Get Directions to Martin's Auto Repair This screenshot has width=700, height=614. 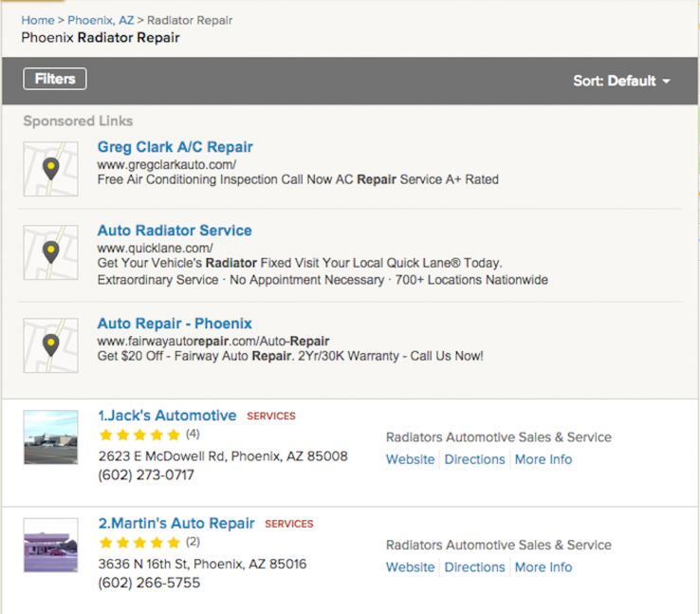pyautogui.click(x=474, y=567)
